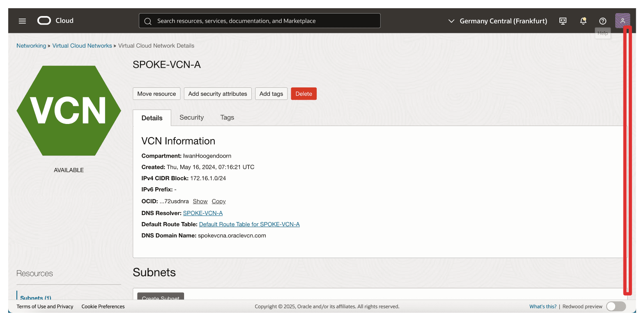Switch to the Details tab
Screen dimensions: 644x321
point(152,118)
